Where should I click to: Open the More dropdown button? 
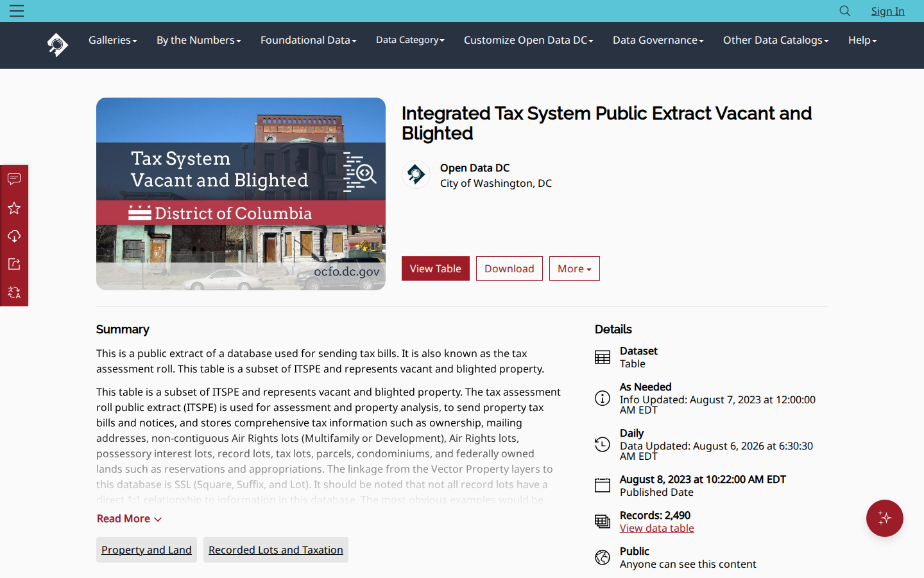(x=574, y=268)
